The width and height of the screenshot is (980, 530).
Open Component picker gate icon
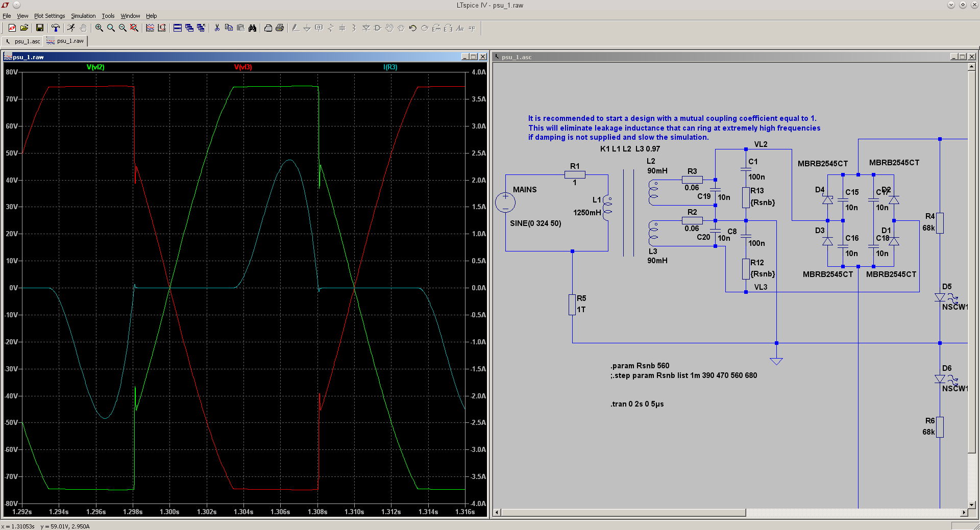pos(378,28)
